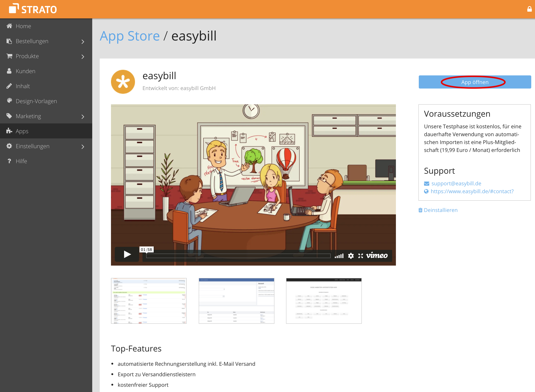Image resolution: width=535 pixels, height=392 pixels.
Task: Click support@easybill.de email link
Action: (x=456, y=183)
